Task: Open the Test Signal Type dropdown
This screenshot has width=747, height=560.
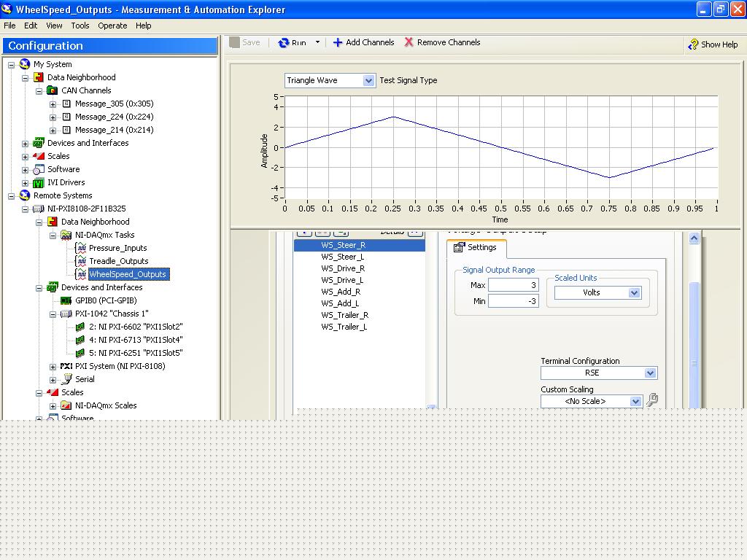Action: point(368,80)
